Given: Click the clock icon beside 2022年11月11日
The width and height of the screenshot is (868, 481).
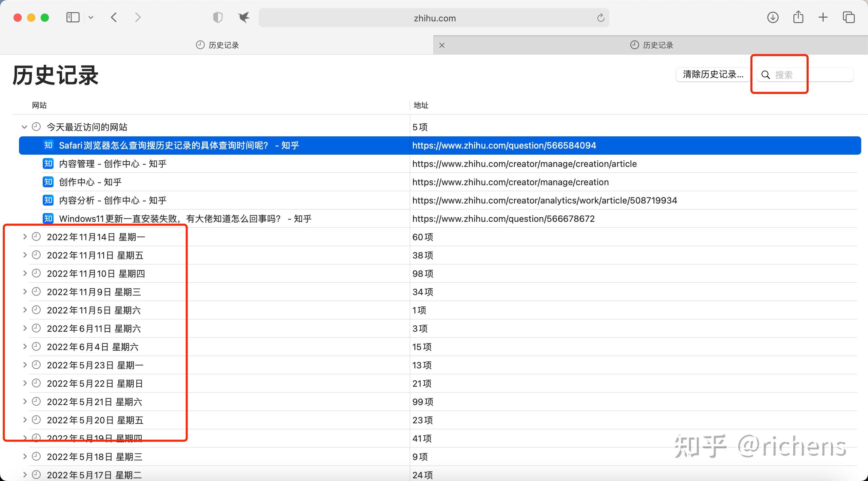Looking at the screenshot, I should click(x=36, y=255).
